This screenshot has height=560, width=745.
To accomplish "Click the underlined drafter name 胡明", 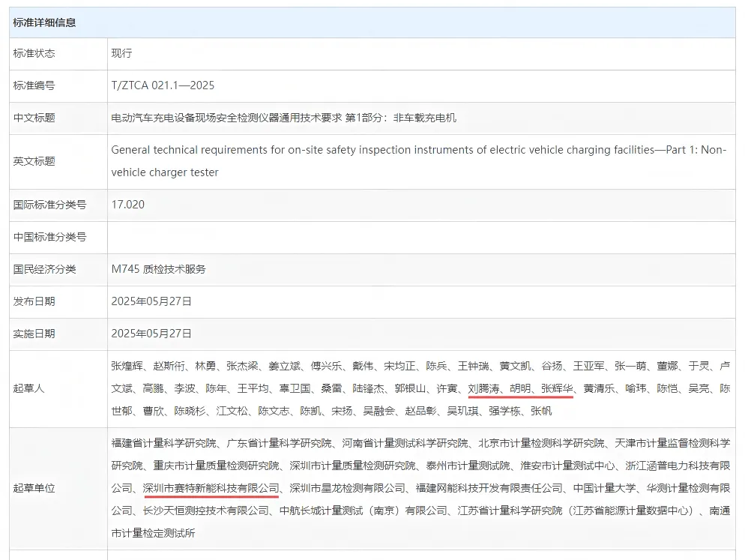I will (x=520, y=389).
